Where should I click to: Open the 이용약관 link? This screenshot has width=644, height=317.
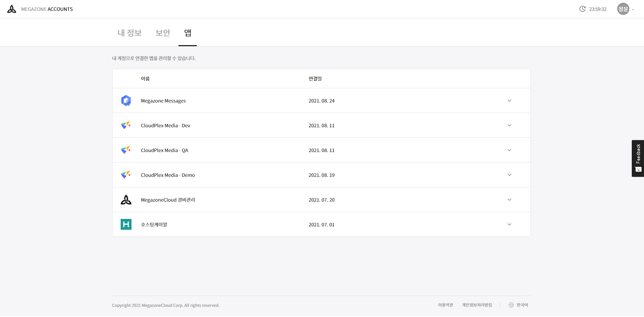pos(446,305)
